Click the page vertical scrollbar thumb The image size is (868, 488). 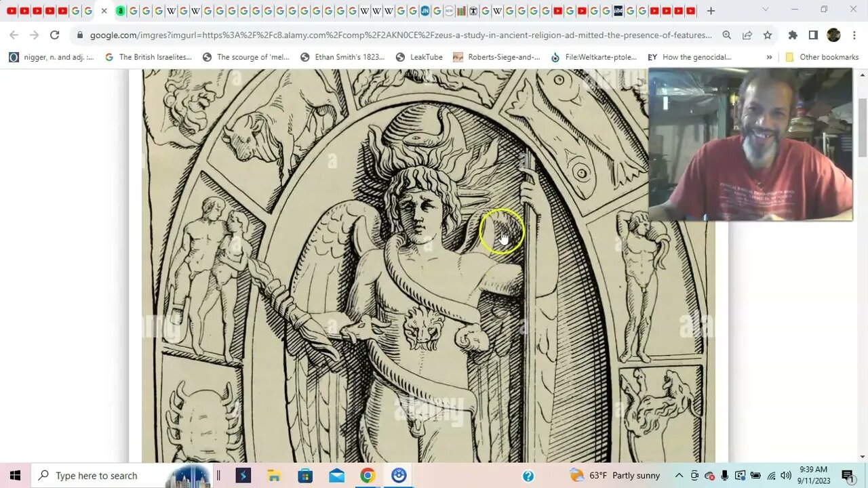(x=862, y=128)
